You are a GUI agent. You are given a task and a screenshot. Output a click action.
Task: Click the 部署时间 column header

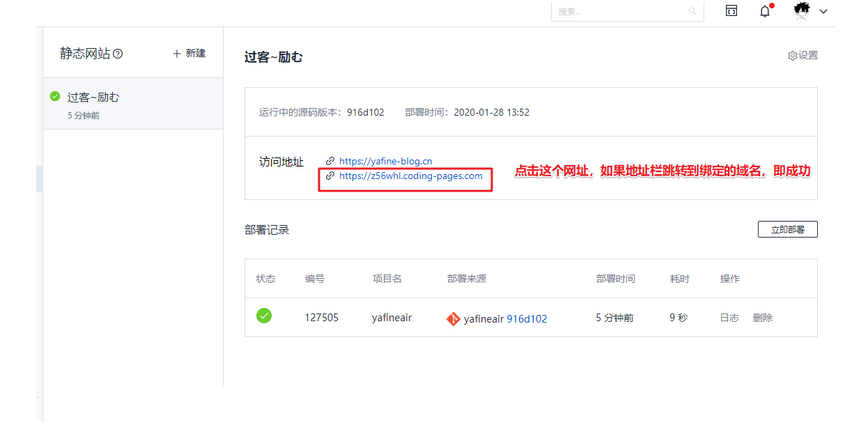click(x=615, y=279)
